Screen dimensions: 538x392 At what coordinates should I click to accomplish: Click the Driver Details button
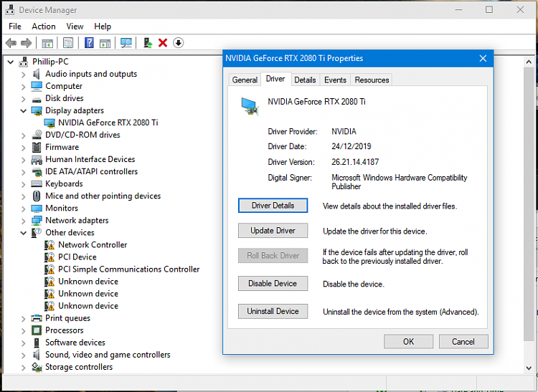point(273,206)
